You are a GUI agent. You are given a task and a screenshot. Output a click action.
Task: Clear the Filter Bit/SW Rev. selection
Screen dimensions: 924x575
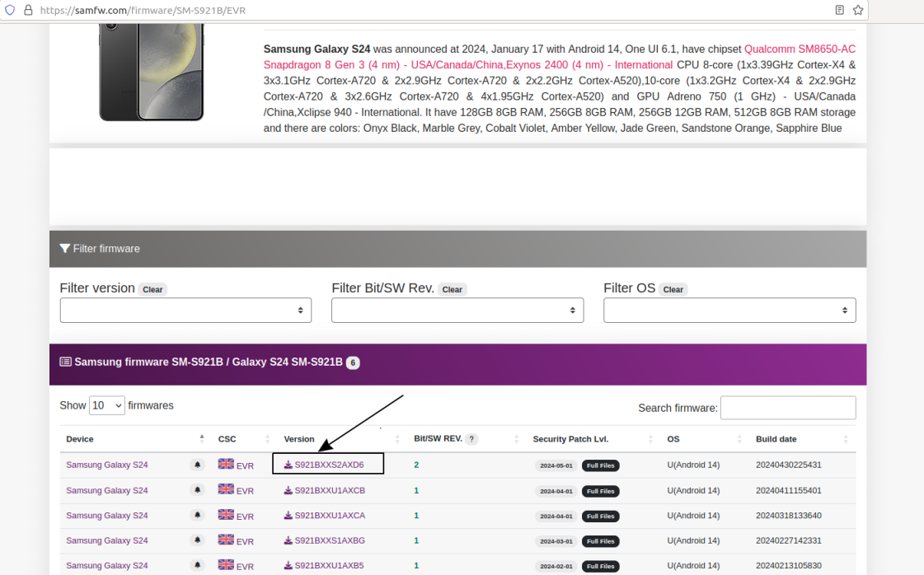452,289
